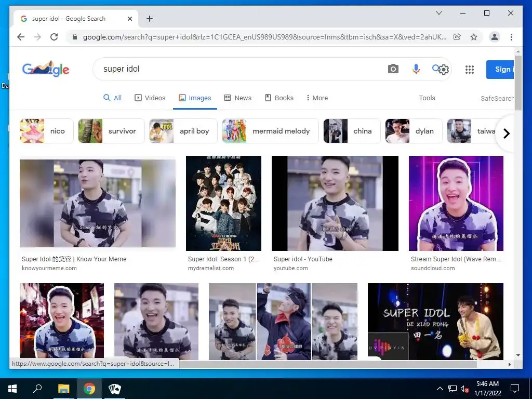This screenshot has height=399, width=532.
Task: Click the 'Super Idol: Season 1' title link
Action: pyautogui.click(x=223, y=259)
